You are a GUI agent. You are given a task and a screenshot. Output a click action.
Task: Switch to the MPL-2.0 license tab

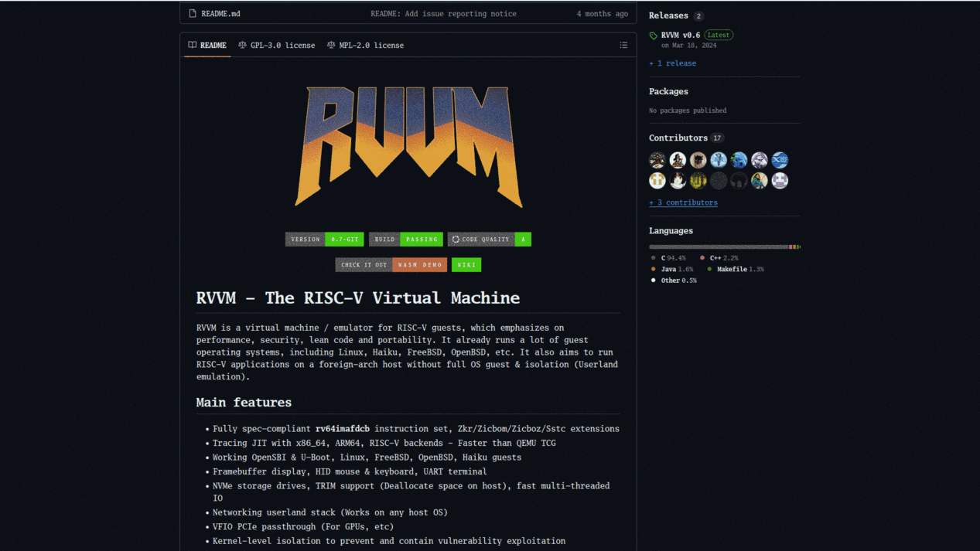365,45
